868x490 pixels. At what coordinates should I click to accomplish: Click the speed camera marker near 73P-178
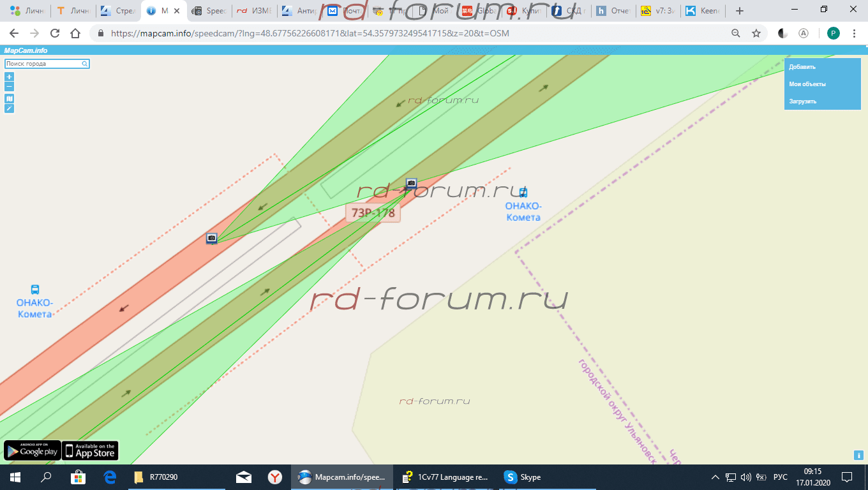coord(412,183)
